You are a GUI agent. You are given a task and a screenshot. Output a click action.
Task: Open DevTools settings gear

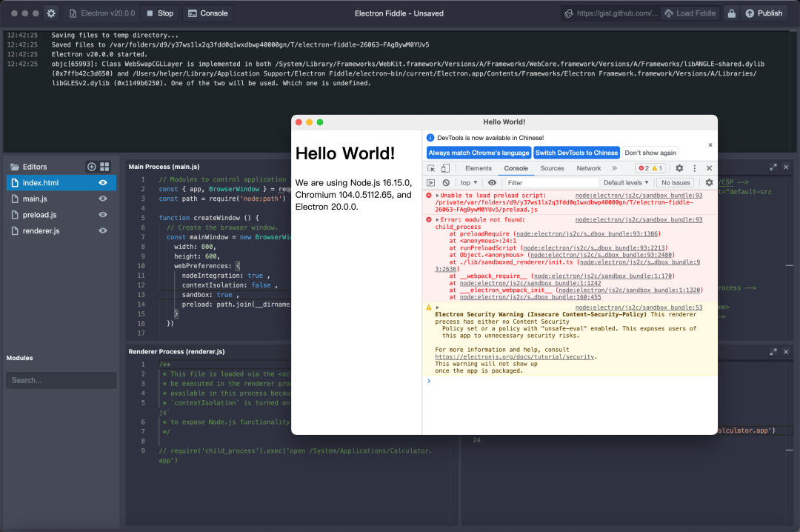pos(679,168)
